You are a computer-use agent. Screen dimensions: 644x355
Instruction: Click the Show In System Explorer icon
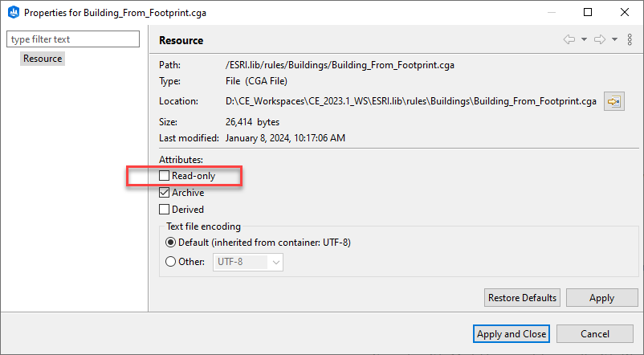click(614, 102)
